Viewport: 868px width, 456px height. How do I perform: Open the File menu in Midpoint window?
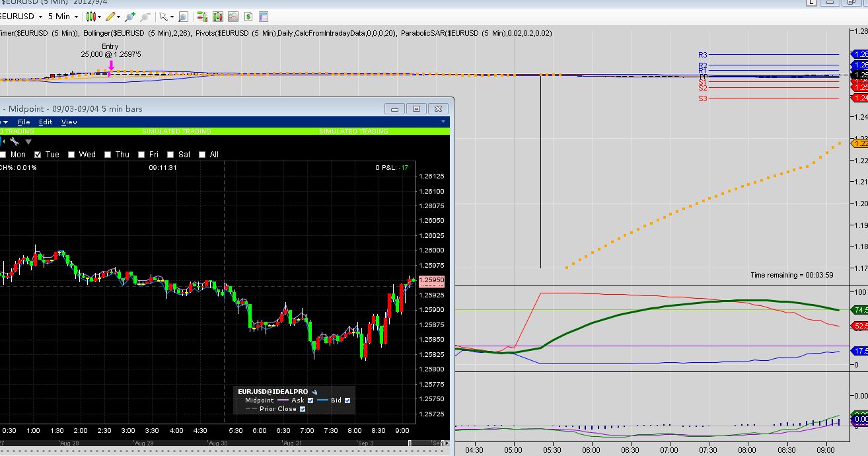pyautogui.click(x=24, y=122)
